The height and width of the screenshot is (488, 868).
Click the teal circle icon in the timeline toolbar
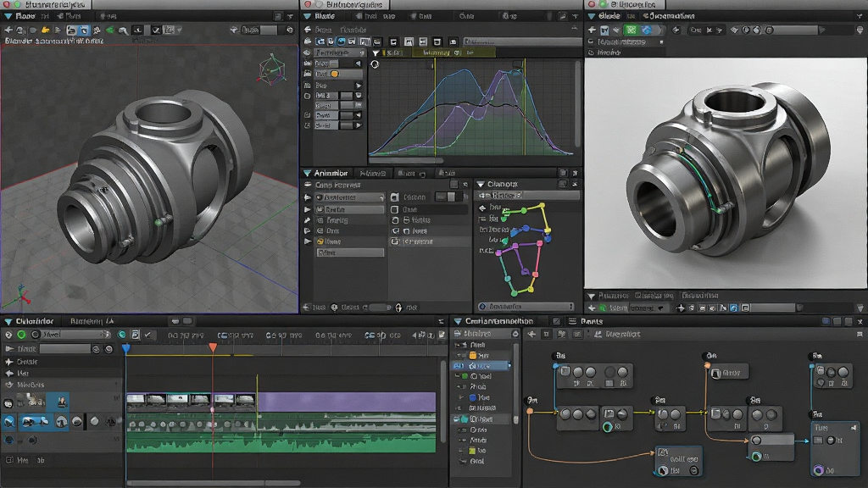(122, 334)
